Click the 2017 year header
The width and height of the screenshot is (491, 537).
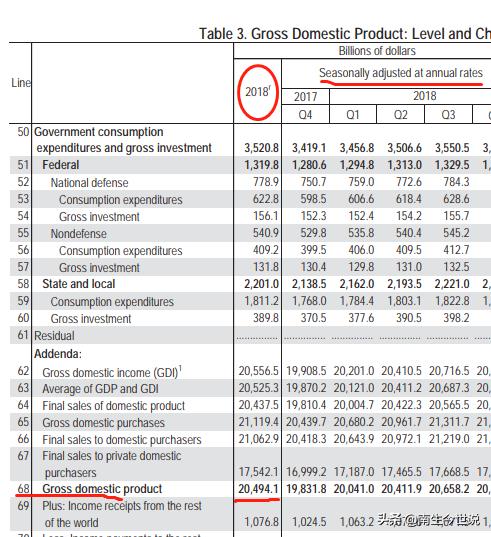tap(305, 97)
